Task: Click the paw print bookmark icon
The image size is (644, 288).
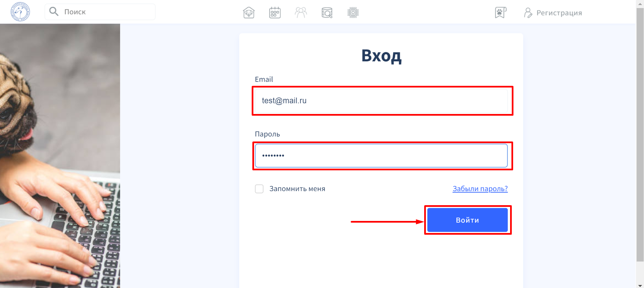Action: click(x=500, y=13)
